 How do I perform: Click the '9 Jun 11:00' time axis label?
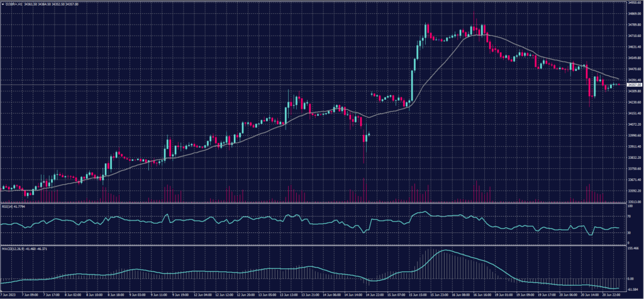tap(158, 294)
